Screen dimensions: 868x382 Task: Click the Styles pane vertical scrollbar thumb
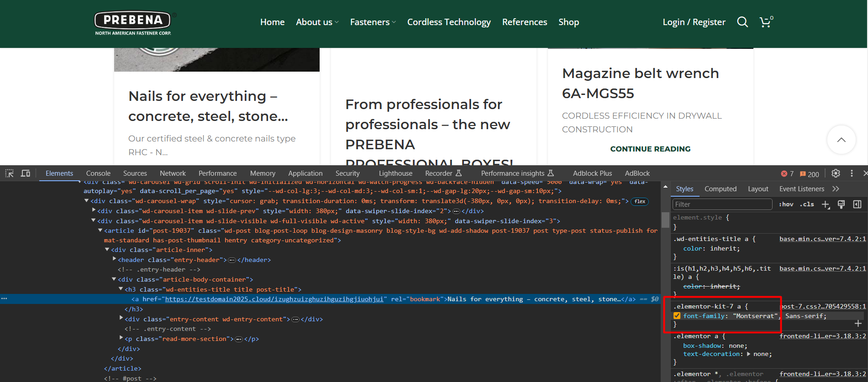(665, 220)
